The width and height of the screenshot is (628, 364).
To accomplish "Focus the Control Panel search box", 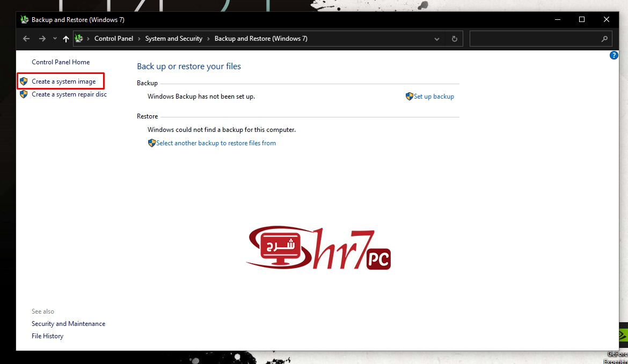I will coord(541,39).
